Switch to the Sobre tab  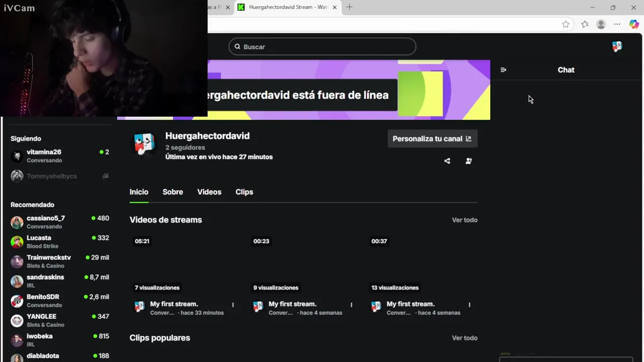173,192
